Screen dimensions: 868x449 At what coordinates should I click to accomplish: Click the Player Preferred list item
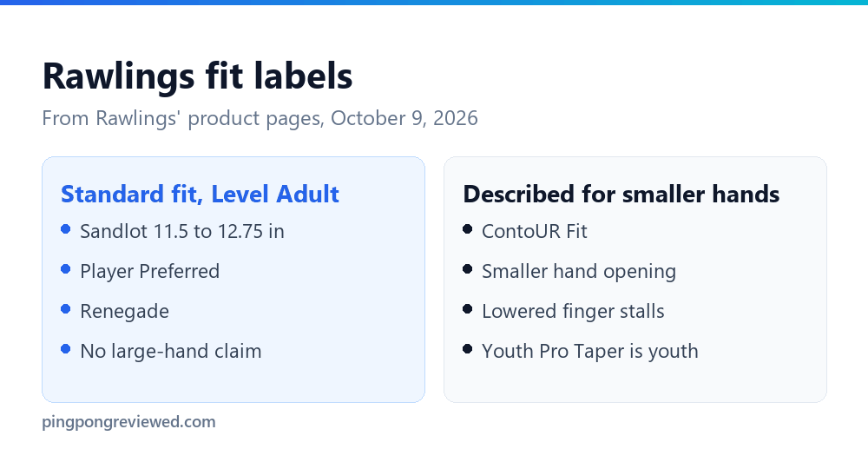tap(150, 271)
